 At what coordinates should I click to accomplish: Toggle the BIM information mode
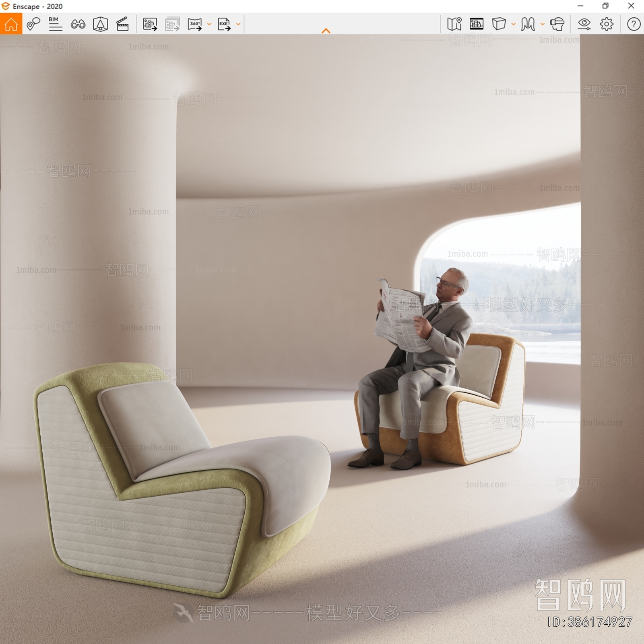pos(55,24)
